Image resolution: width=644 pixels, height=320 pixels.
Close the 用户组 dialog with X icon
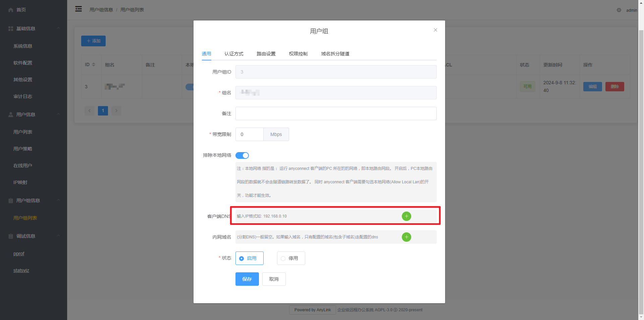pyautogui.click(x=435, y=30)
